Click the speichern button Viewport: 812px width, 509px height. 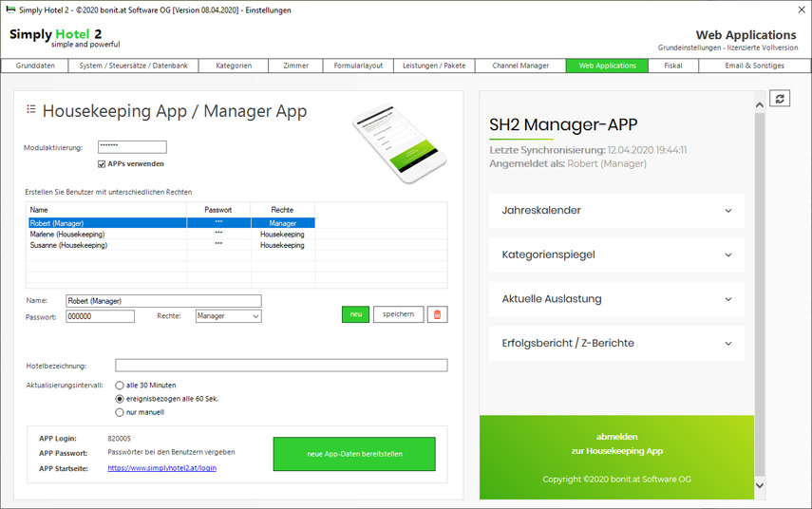[x=398, y=314]
